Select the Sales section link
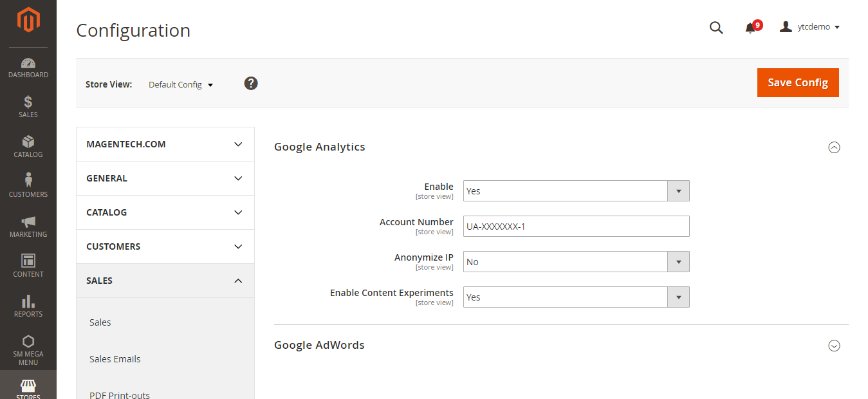 pyautogui.click(x=100, y=322)
